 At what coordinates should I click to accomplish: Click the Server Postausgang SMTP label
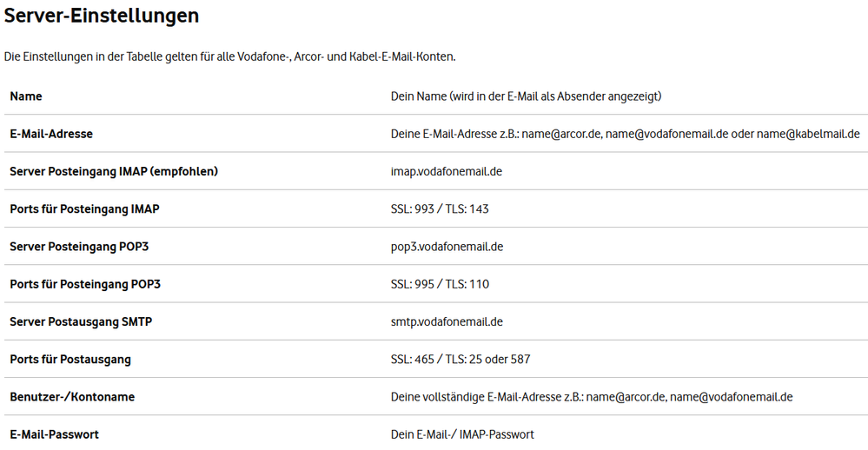[x=81, y=321]
